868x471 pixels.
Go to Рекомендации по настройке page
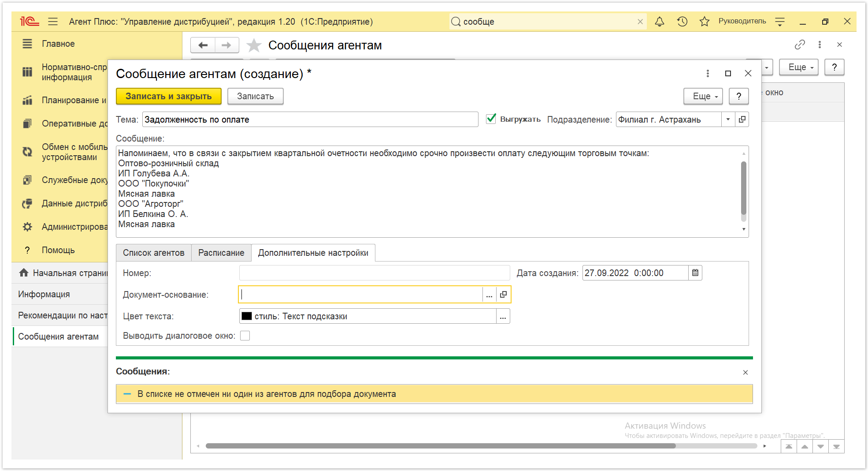coord(60,315)
